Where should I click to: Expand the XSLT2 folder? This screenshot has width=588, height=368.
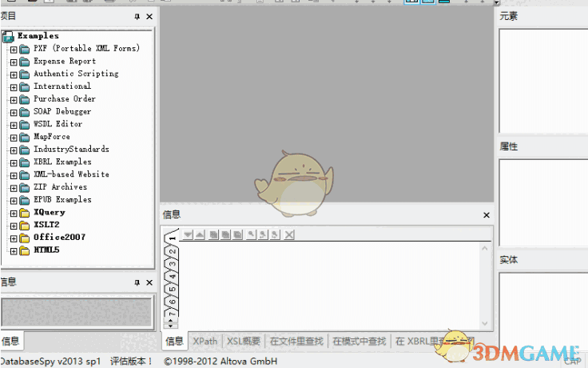click(14, 226)
